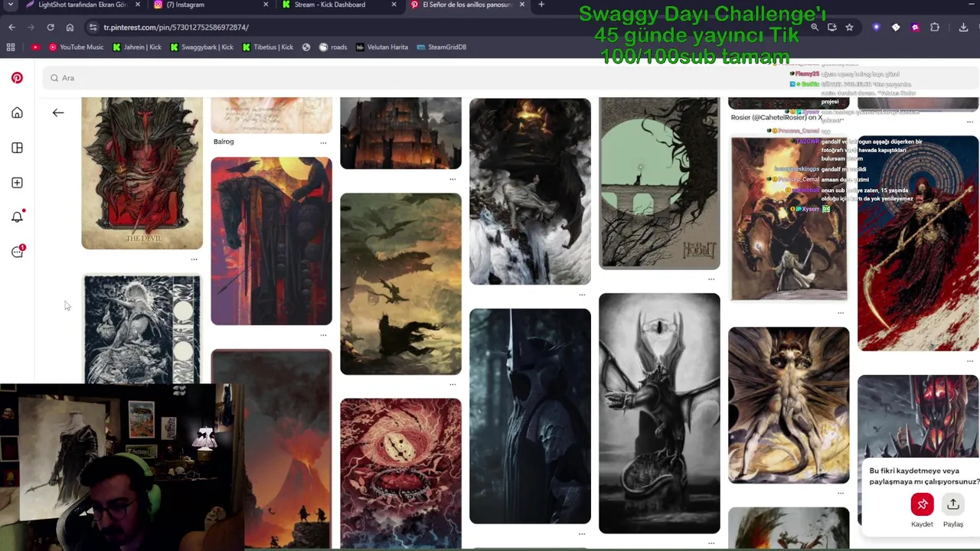980x551 pixels.
Task: Click the create pin plus icon
Action: click(17, 183)
